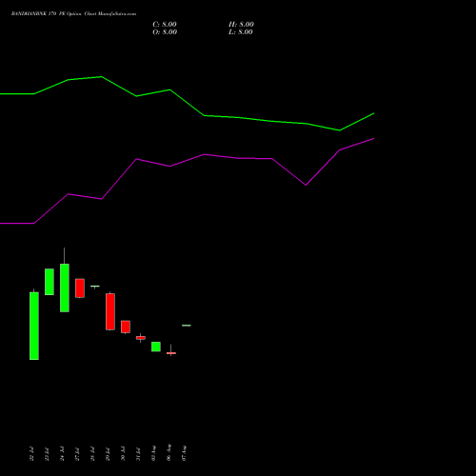The image size is (476, 476).
Task: Select the flat red candle with upper wick
Action: (171, 352)
